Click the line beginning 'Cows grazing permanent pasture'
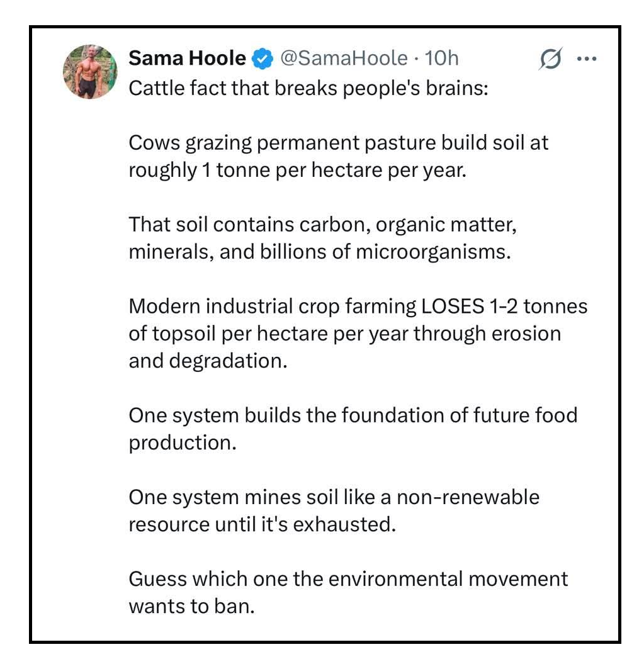The height and width of the screenshot is (664, 644). [338, 143]
